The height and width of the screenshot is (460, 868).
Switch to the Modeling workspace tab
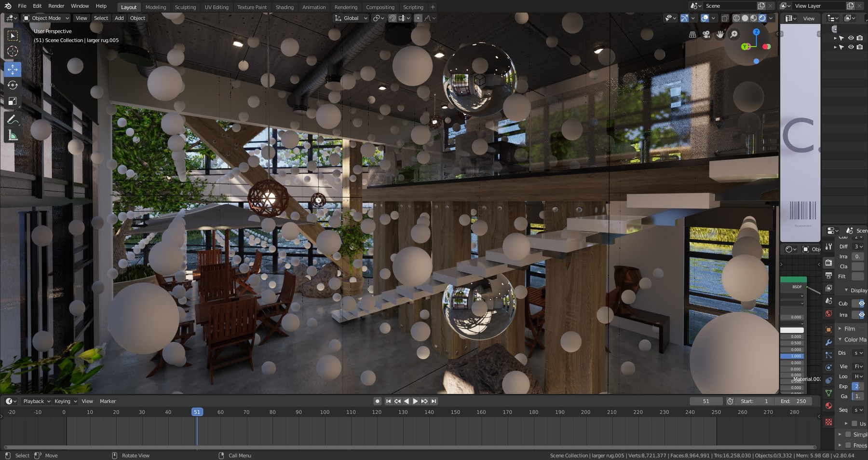(156, 7)
